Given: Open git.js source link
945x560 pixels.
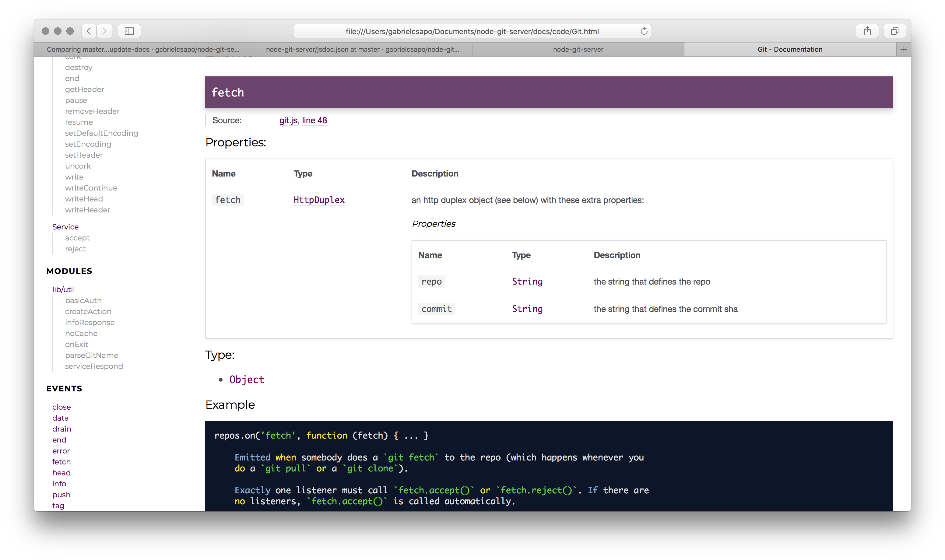Looking at the screenshot, I should [x=288, y=121].
